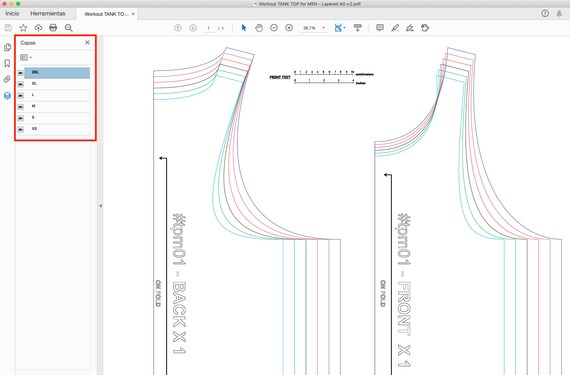The image size is (570, 375).
Task: Switch to the Herramientas tab
Action: [48, 13]
